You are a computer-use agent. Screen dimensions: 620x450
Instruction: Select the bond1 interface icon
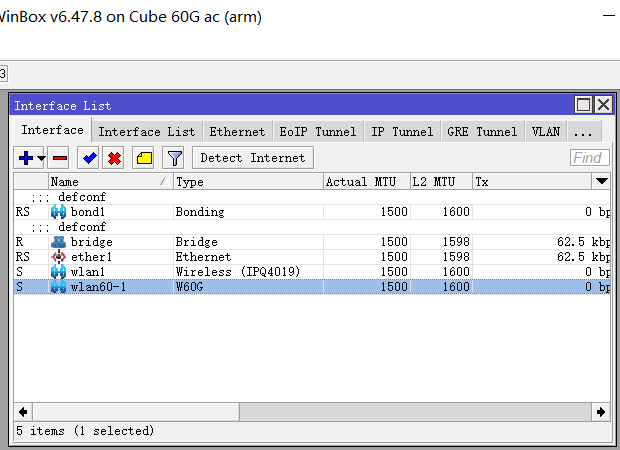(58, 212)
